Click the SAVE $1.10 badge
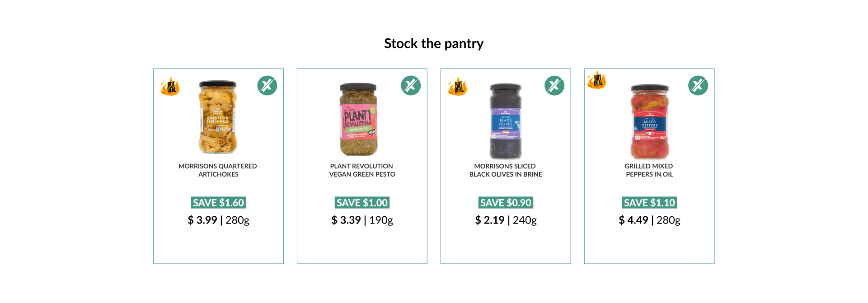Image resolution: width=868 pixels, height=303 pixels. click(649, 203)
